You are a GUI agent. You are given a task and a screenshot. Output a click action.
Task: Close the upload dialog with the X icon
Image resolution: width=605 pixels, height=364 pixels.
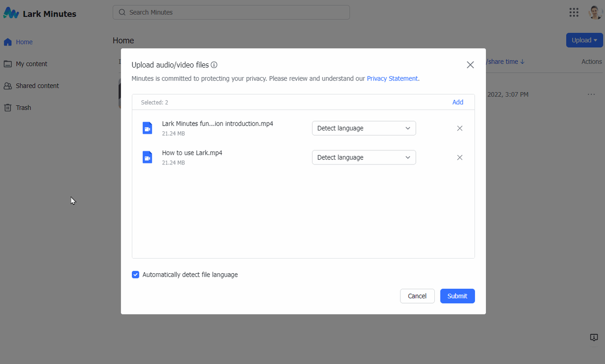coord(470,65)
